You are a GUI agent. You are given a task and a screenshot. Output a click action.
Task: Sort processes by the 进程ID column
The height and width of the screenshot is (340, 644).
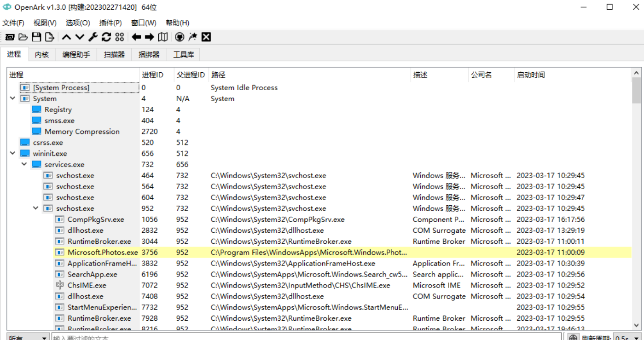tap(152, 74)
